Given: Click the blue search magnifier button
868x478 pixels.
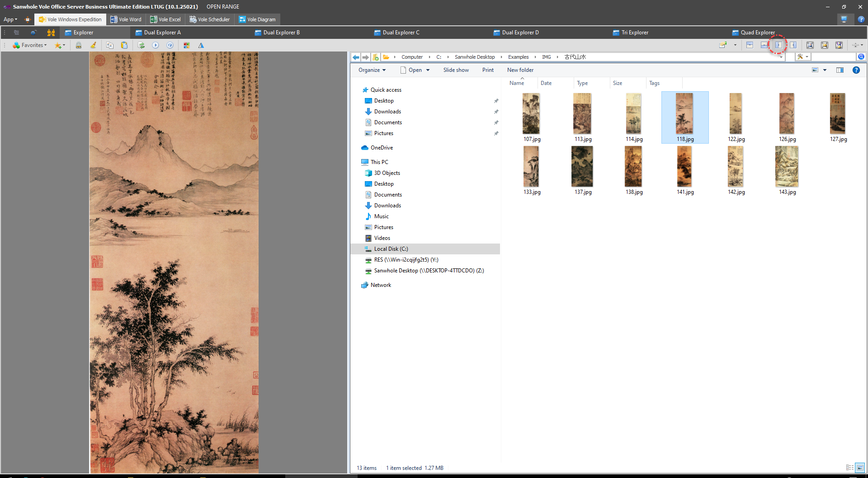Looking at the screenshot, I should pyautogui.click(x=861, y=57).
